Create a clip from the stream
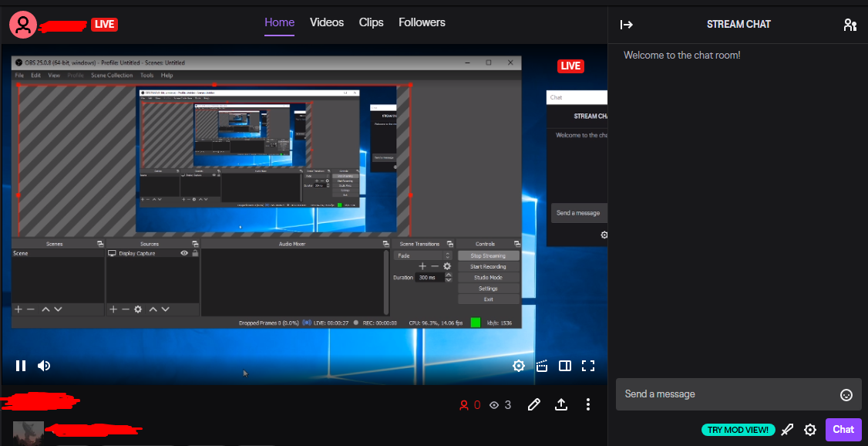868x446 pixels. click(x=542, y=366)
